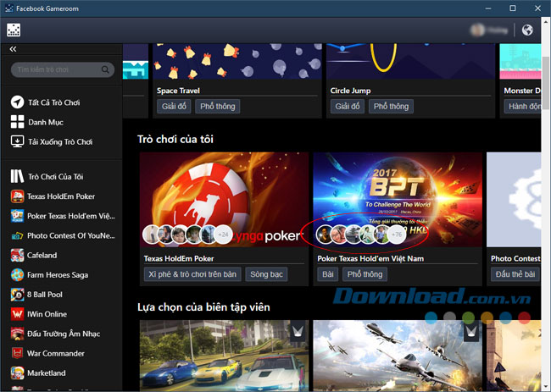Click Poker Texas Hold'em Việ... sidebar icon

(x=17, y=216)
